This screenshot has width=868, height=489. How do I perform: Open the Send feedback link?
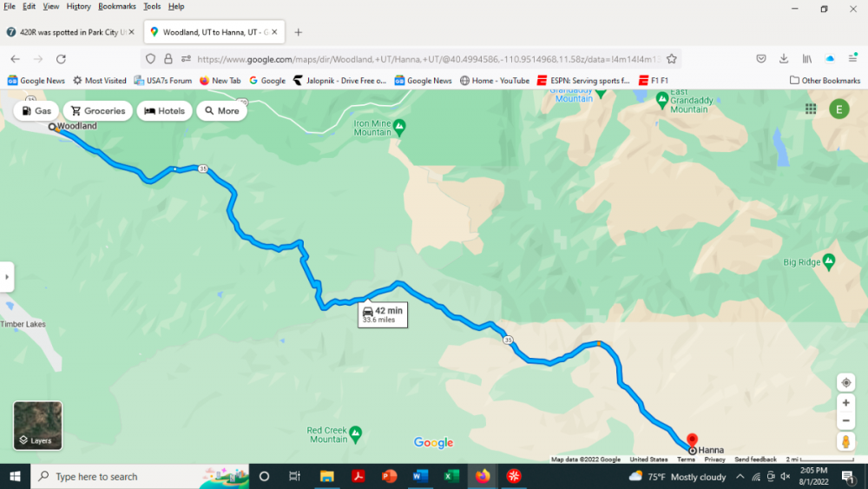755,459
